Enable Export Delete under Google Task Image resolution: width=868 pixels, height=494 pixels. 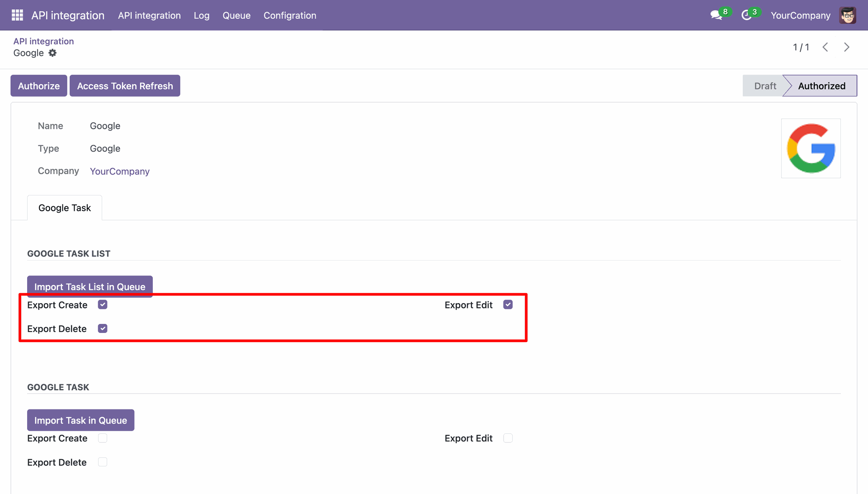coord(103,462)
